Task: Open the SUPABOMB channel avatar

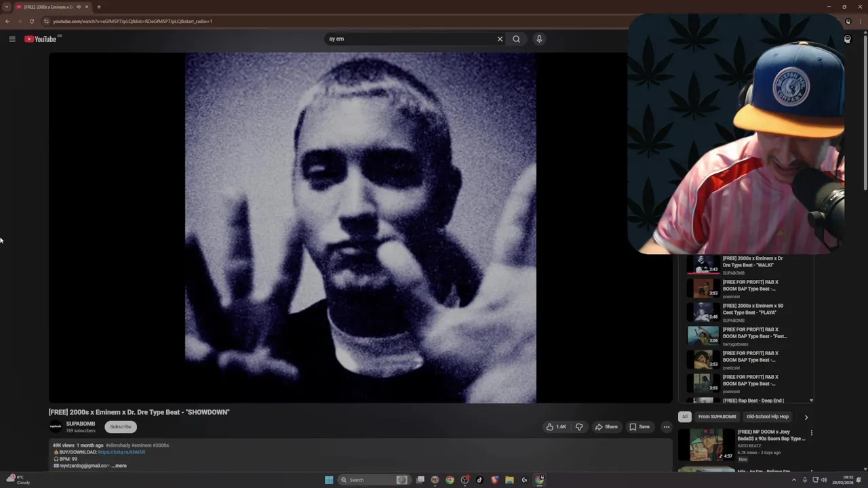Action: (56, 426)
